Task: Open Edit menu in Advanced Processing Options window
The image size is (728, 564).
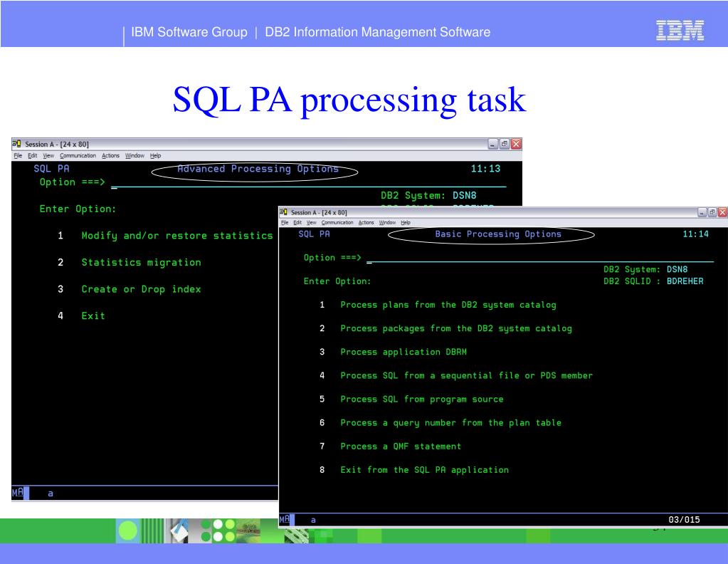Action: 33,156
